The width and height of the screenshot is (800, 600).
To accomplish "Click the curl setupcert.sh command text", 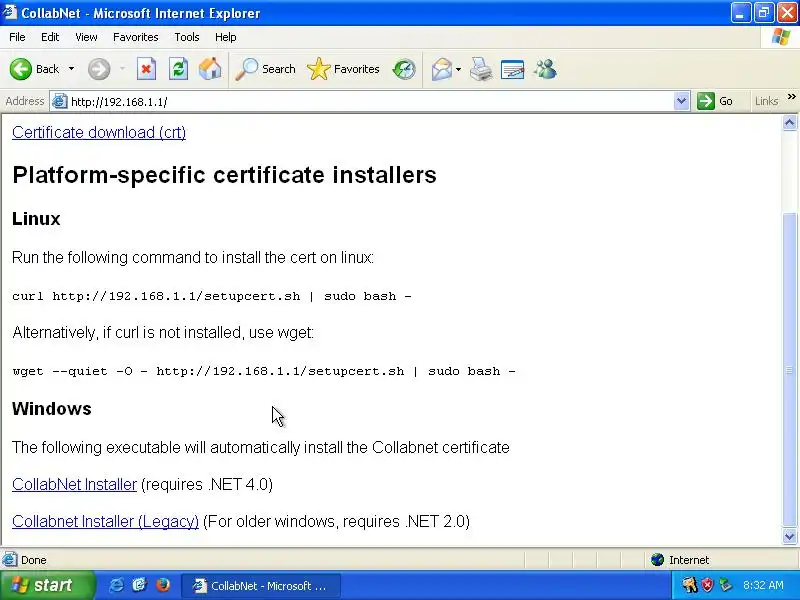I will (212, 296).
